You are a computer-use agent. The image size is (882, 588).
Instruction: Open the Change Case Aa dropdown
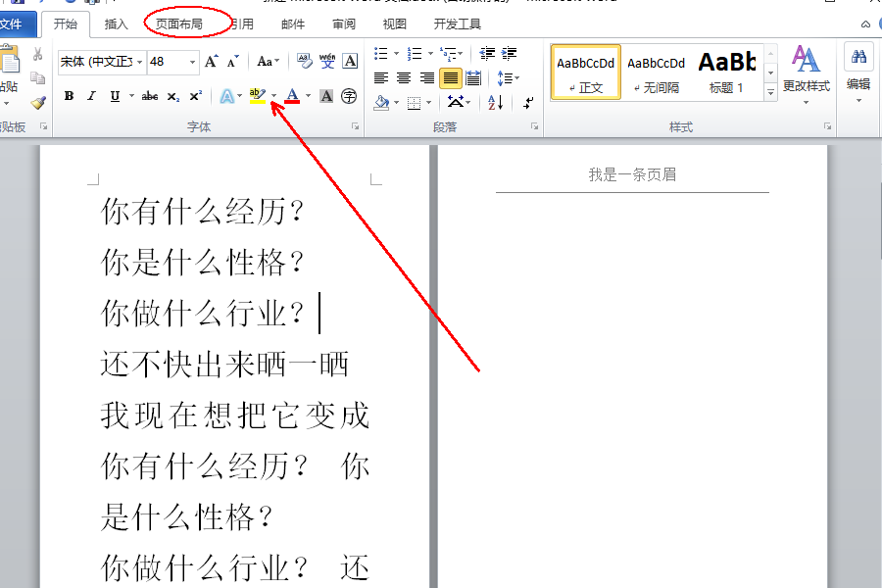[269, 62]
